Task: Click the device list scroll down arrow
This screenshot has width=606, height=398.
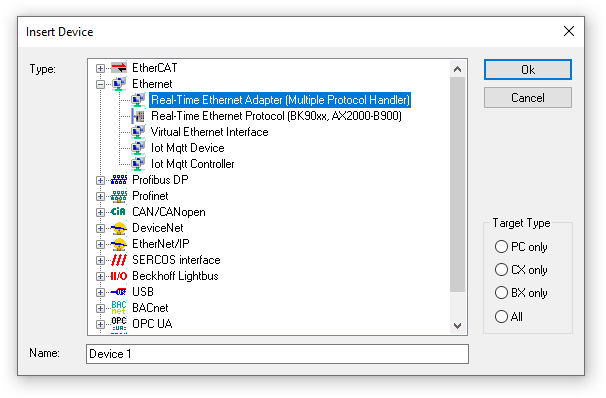Action: tap(458, 326)
